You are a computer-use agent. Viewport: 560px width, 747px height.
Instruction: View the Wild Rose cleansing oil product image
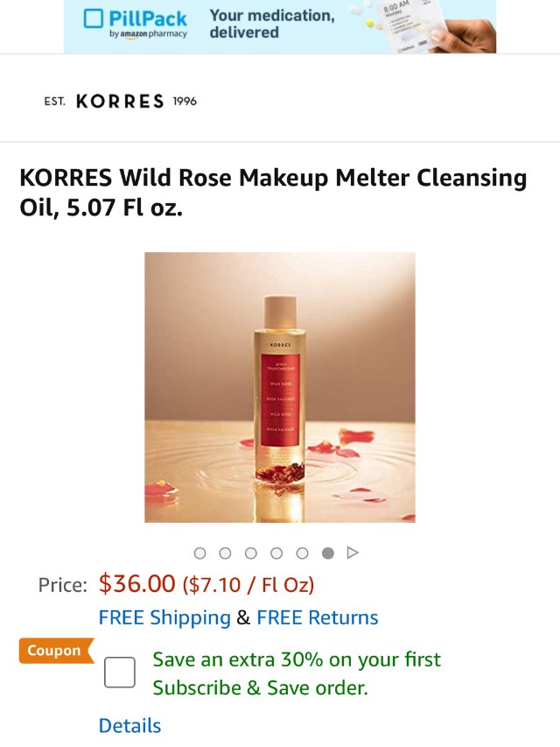click(x=279, y=389)
